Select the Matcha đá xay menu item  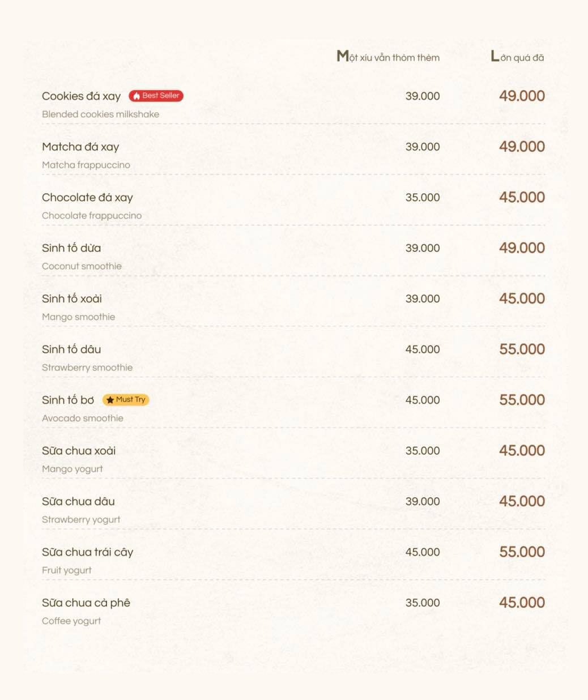click(80, 147)
